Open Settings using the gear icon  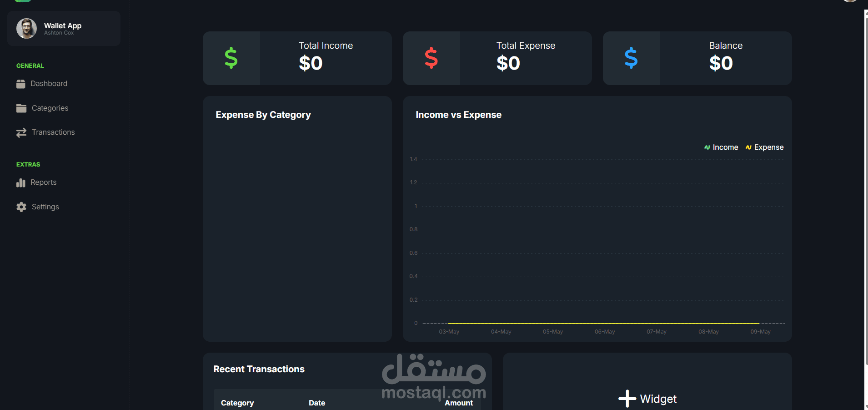(21, 207)
